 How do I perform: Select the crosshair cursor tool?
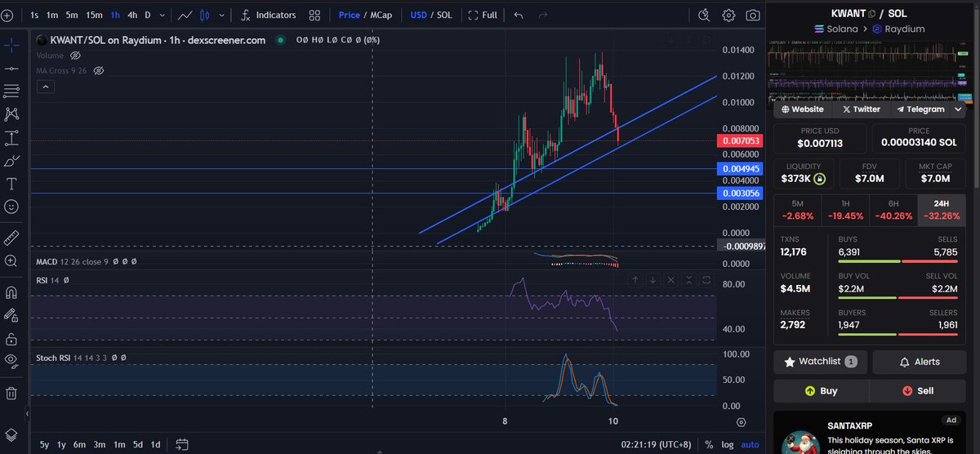[x=11, y=44]
